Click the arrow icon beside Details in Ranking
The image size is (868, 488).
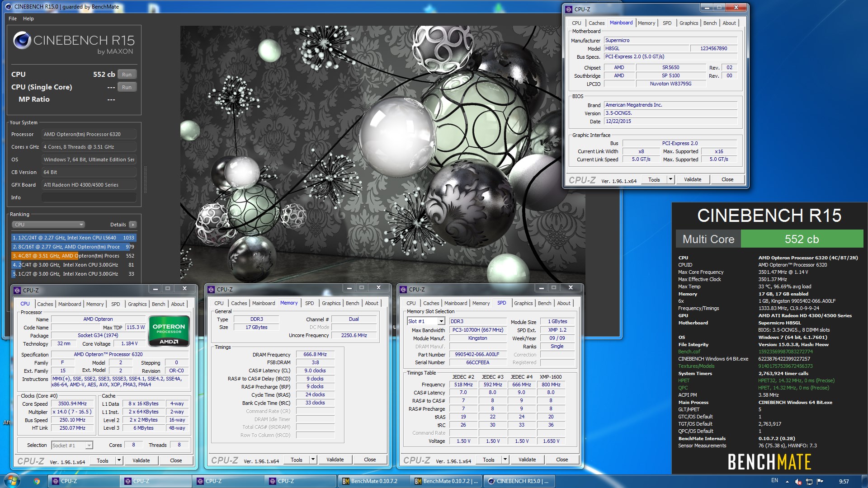(132, 225)
